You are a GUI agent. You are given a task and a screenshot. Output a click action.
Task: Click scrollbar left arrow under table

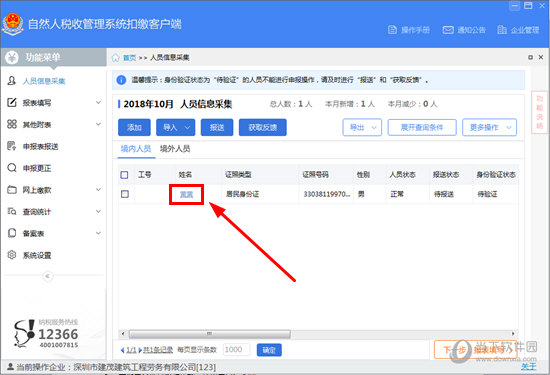[123, 334]
